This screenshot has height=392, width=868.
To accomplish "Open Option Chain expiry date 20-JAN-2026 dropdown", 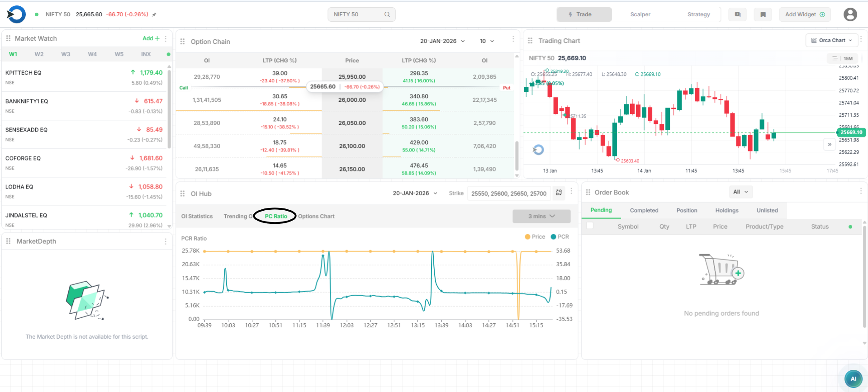I will [442, 41].
